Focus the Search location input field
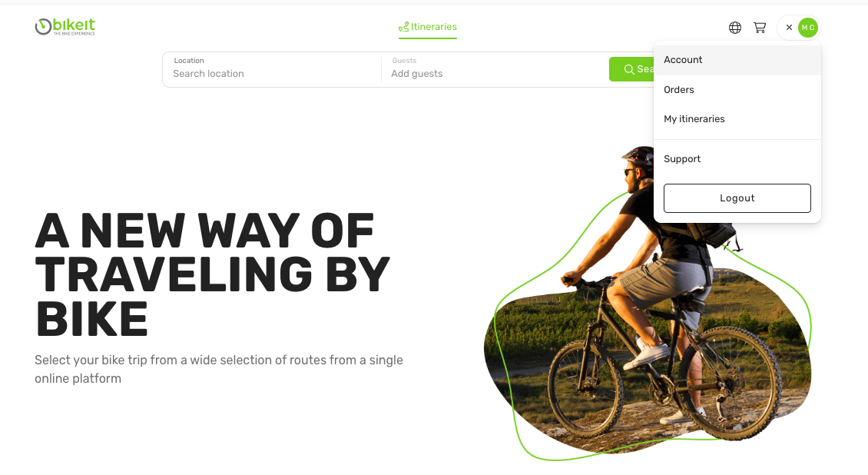 coord(271,74)
